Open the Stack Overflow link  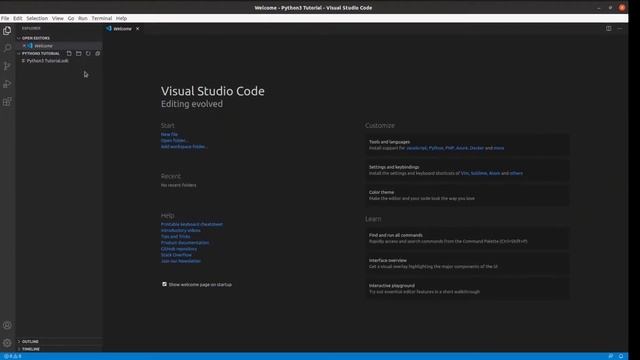pos(176,255)
